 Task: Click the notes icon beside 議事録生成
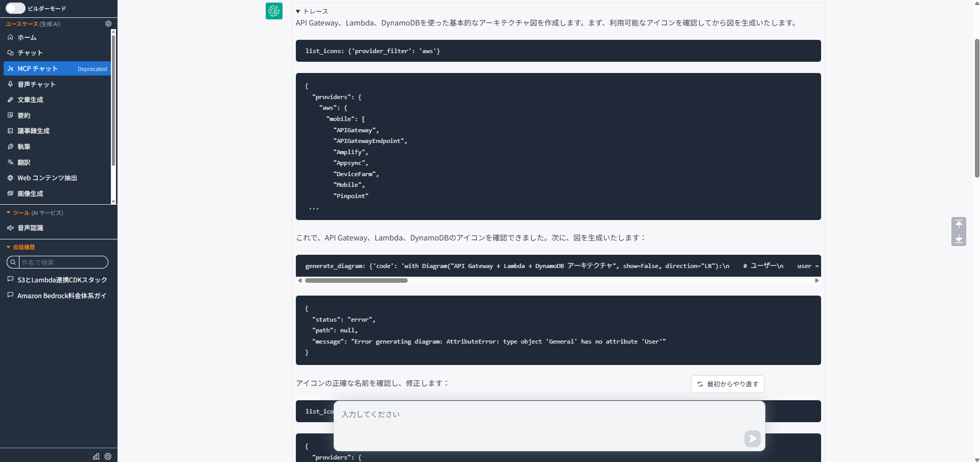pos(10,131)
